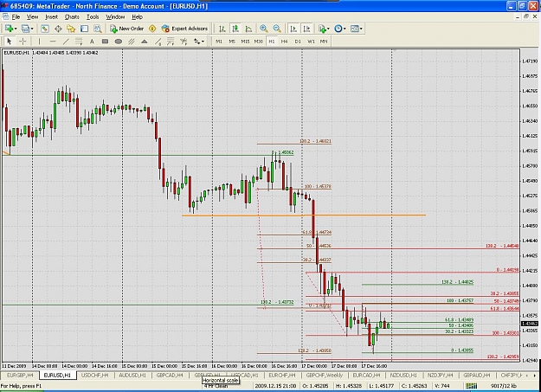This screenshot has width=541, height=392.
Task: Click the connection status bars icon
Action: pos(471,385)
